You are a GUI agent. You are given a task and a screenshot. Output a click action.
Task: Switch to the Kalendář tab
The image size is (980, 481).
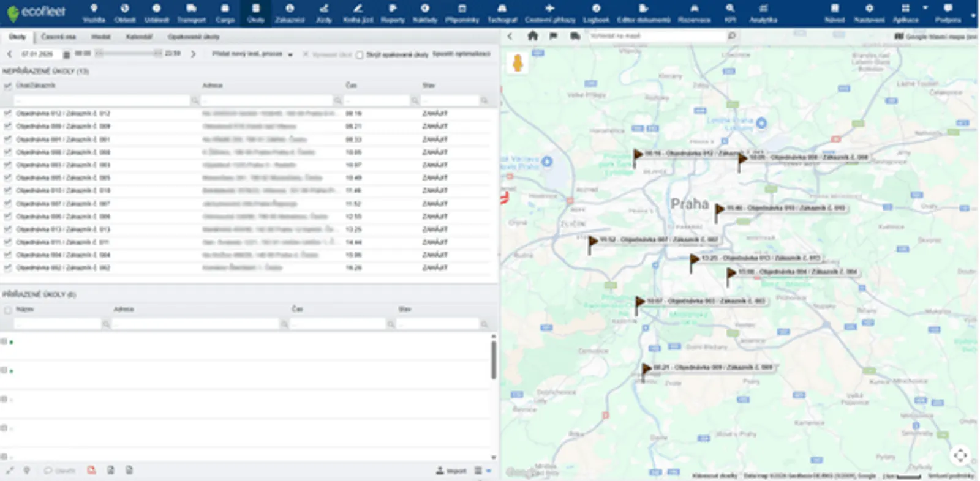(x=139, y=37)
